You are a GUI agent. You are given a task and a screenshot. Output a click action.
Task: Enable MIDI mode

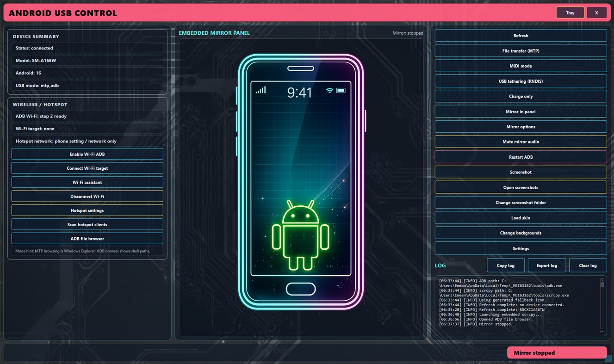pyautogui.click(x=521, y=66)
